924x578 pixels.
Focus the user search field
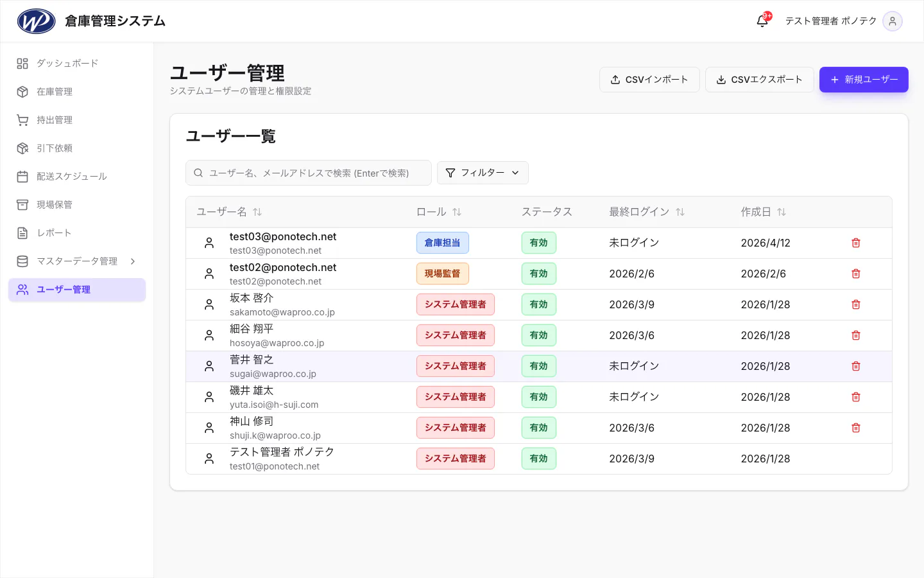click(x=309, y=173)
